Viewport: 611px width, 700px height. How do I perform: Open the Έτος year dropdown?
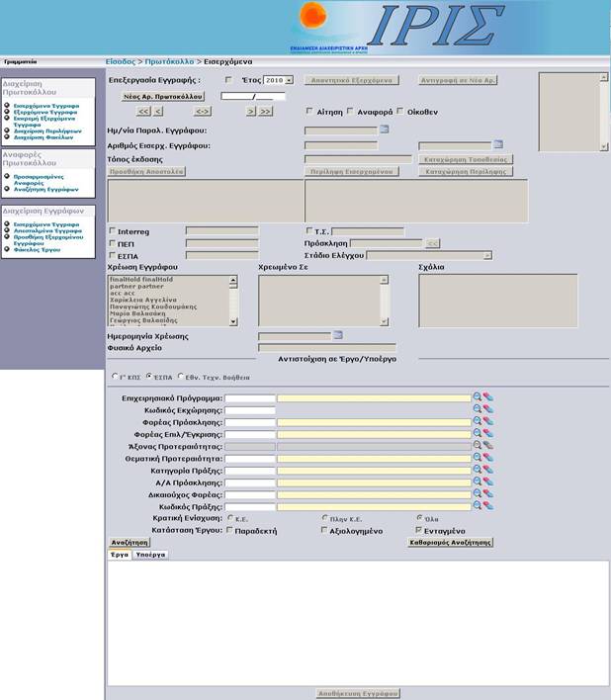(x=279, y=79)
